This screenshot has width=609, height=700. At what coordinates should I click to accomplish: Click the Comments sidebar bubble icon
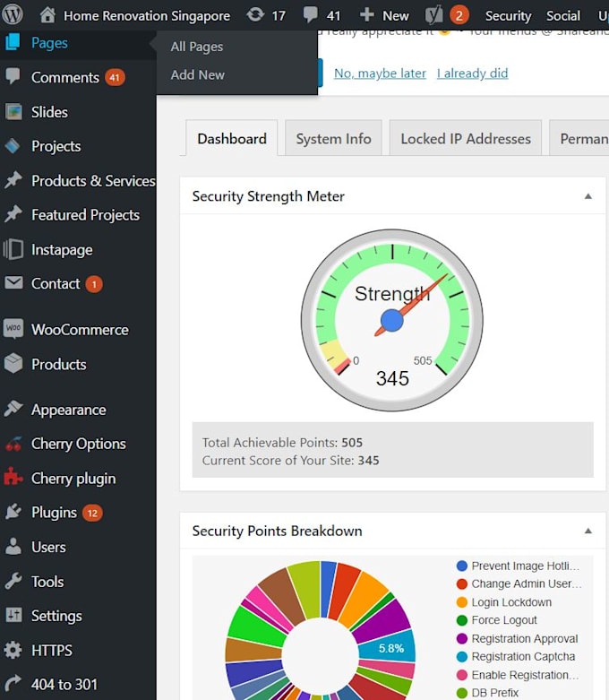[x=13, y=77]
